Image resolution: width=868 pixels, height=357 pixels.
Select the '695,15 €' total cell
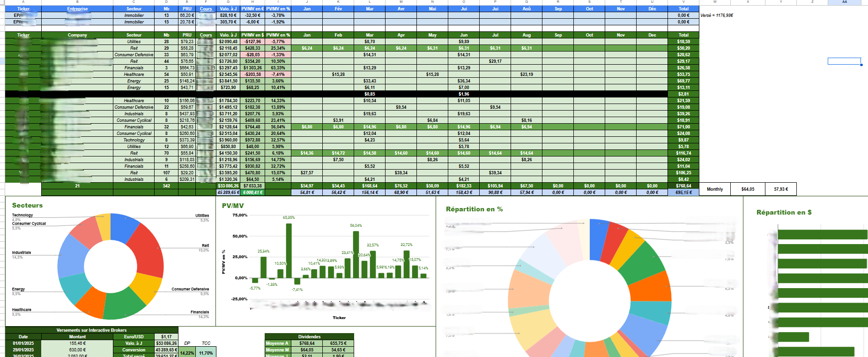click(683, 193)
